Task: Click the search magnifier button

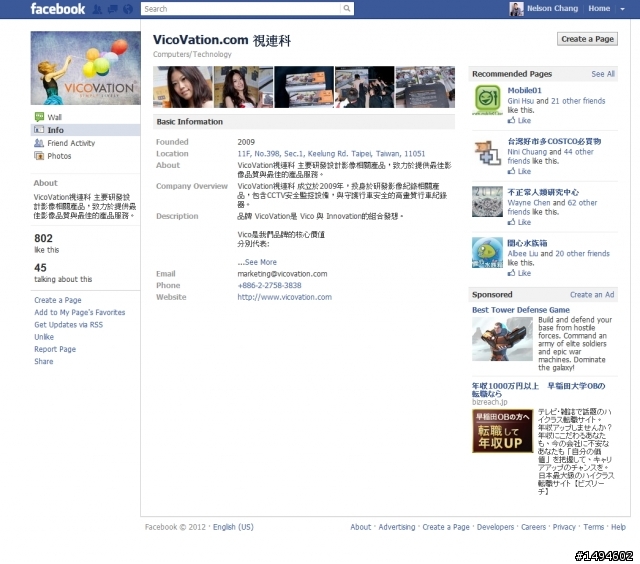Action: (x=347, y=9)
